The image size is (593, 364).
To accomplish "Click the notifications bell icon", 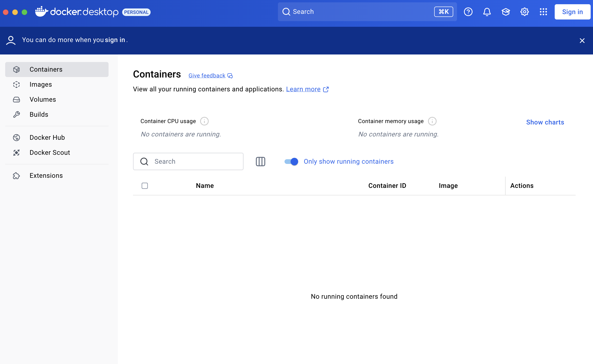I will 487,12.
